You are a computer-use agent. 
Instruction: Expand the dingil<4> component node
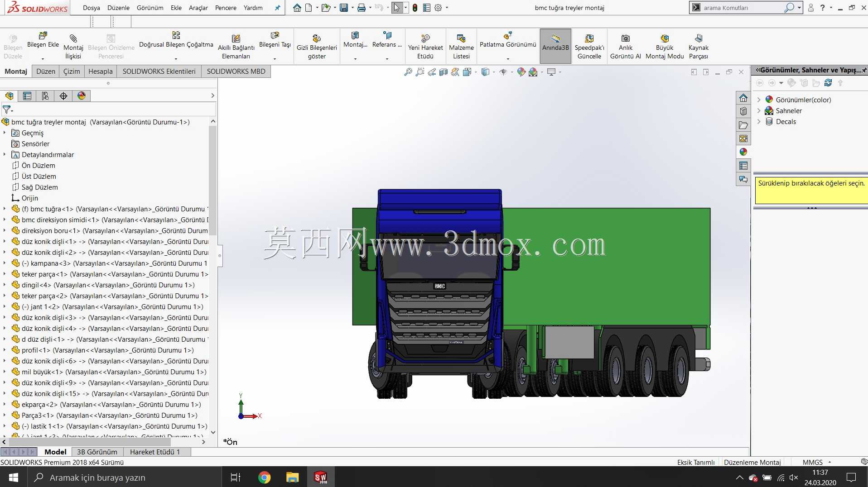(5, 285)
